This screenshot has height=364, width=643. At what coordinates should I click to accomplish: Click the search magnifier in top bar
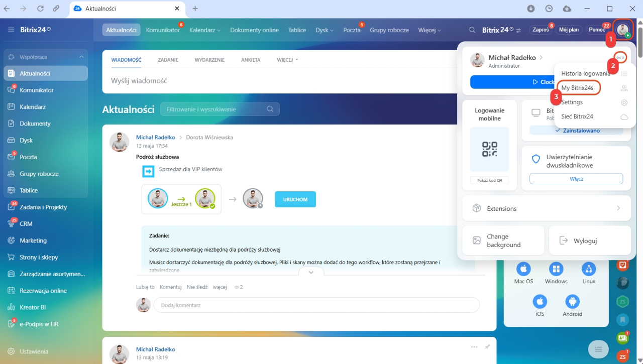point(472,30)
